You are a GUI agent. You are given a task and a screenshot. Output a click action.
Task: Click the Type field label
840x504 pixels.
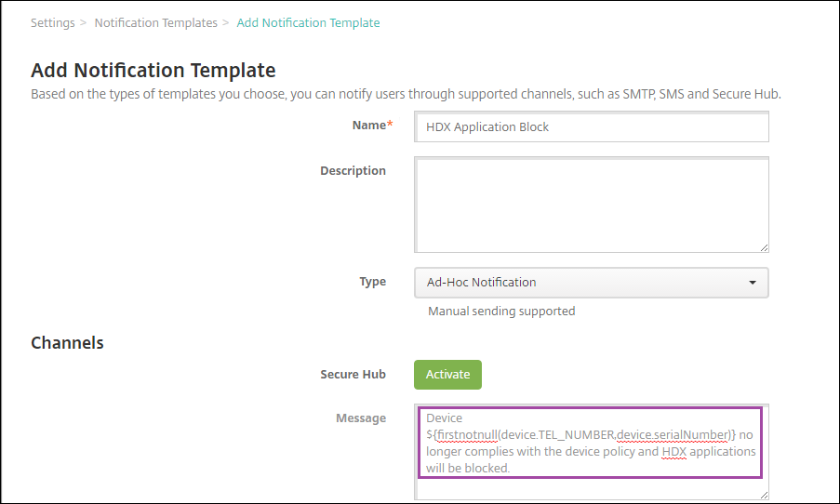point(372,281)
